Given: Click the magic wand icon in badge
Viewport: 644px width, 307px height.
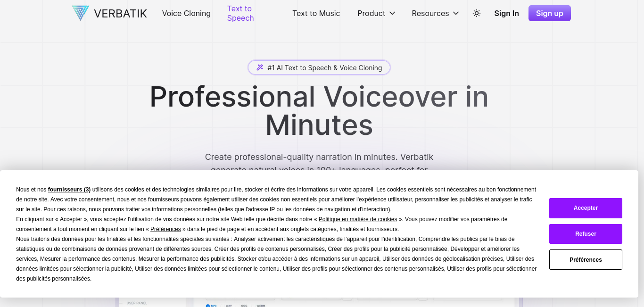Looking at the screenshot, I should tap(260, 67).
